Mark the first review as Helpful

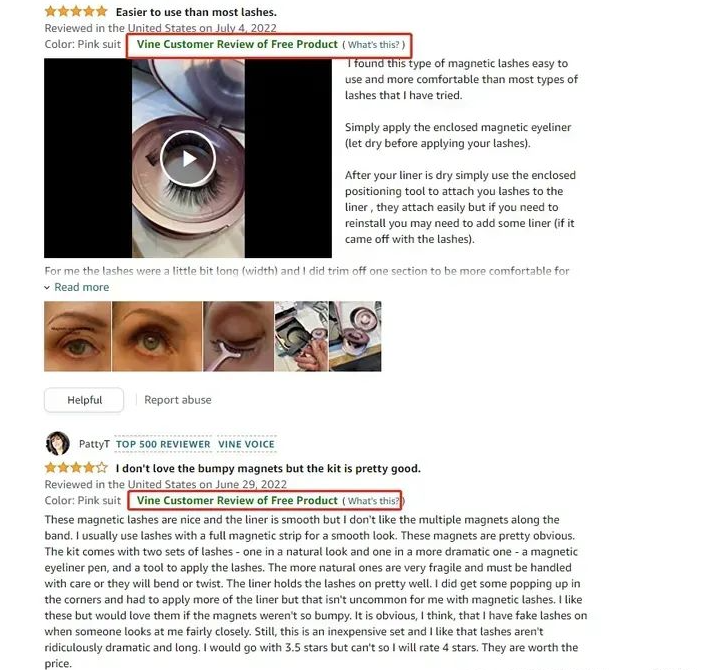[84, 400]
